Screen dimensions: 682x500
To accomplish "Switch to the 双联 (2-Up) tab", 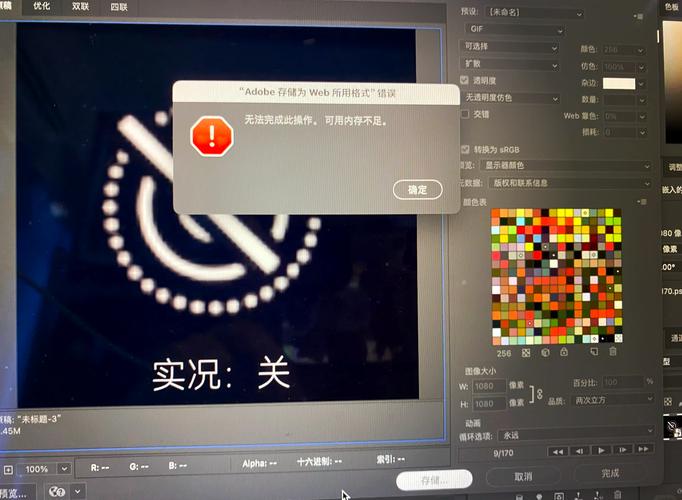I will coord(80,7).
